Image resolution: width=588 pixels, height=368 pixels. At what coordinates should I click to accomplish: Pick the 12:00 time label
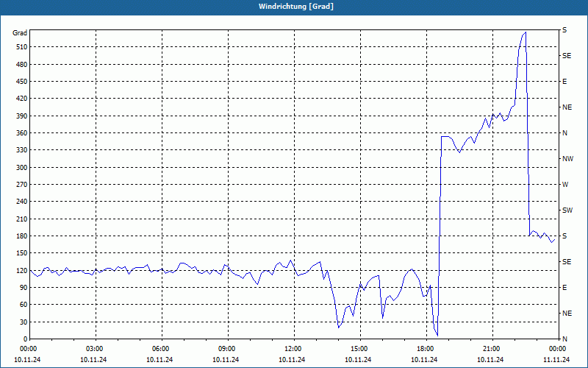coord(294,349)
